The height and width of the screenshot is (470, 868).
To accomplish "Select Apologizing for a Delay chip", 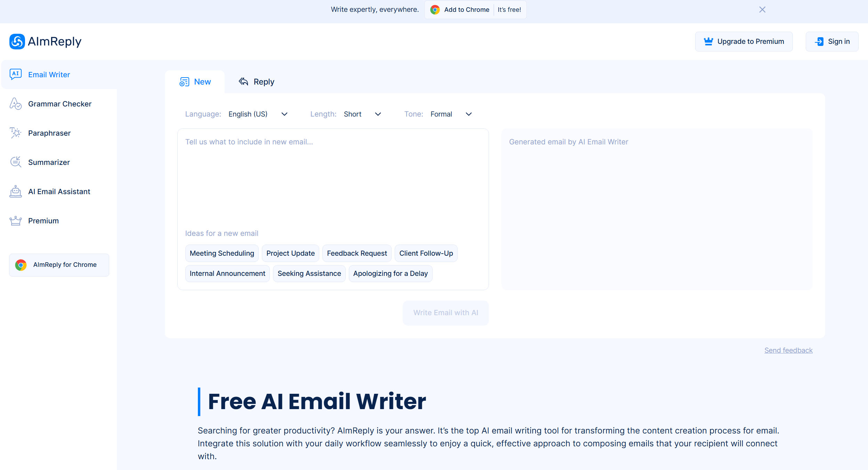I will 391,273.
